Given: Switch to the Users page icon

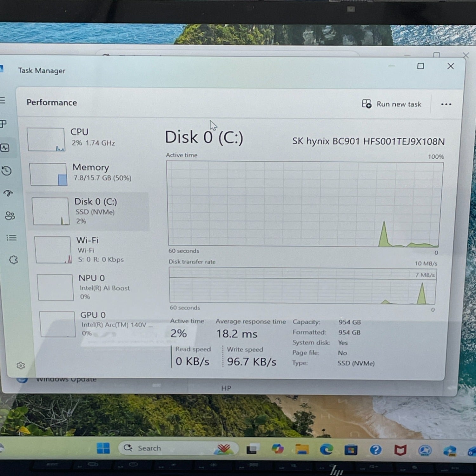Looking at the screenshot, I should (10, 216).
